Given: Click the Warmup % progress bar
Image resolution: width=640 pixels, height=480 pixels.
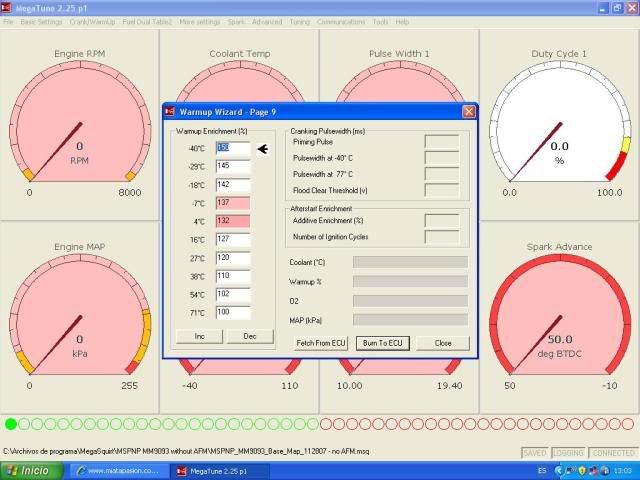Looking at the screenshot, I should (410, 281).
